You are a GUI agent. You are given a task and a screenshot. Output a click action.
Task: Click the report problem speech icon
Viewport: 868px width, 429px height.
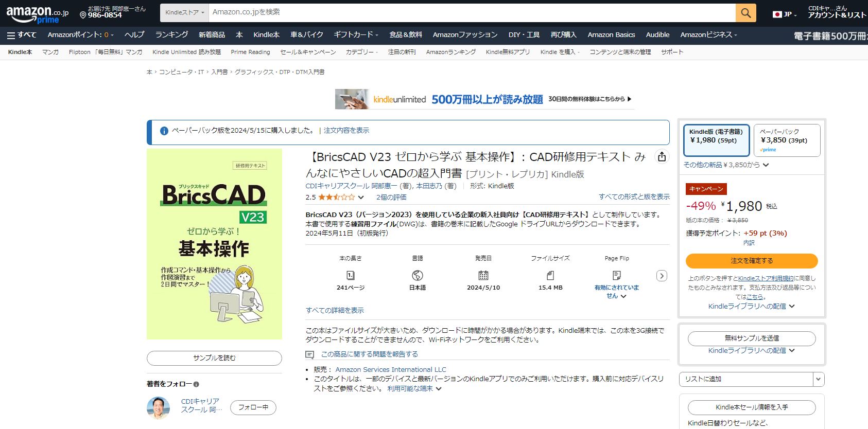[x=309, y=354]
